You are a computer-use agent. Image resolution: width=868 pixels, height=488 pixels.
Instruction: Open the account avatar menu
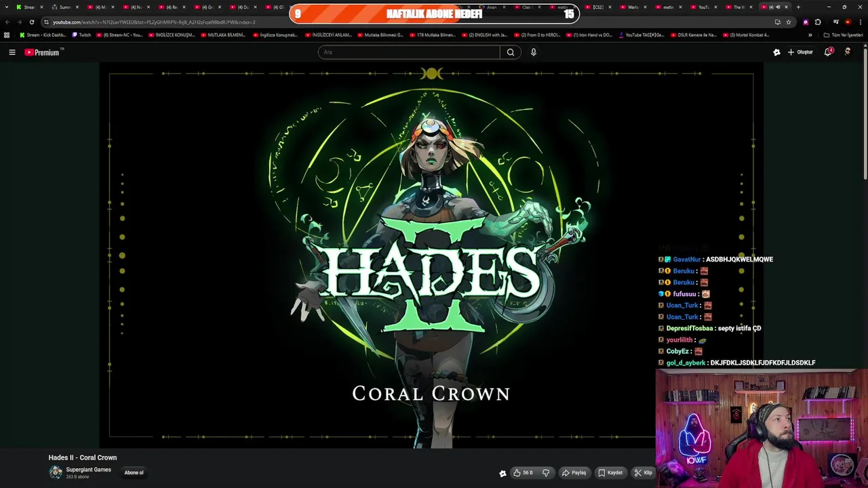pos(848,52)
